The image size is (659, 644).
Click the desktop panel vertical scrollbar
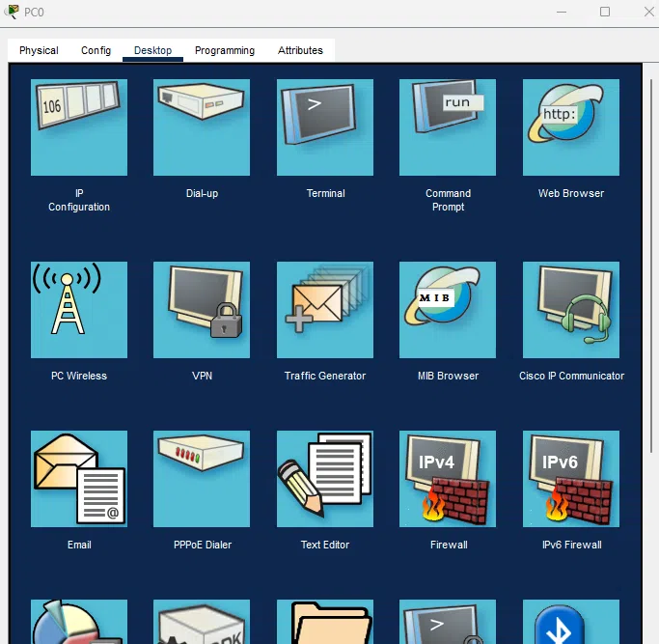click(x=651, y=266)
